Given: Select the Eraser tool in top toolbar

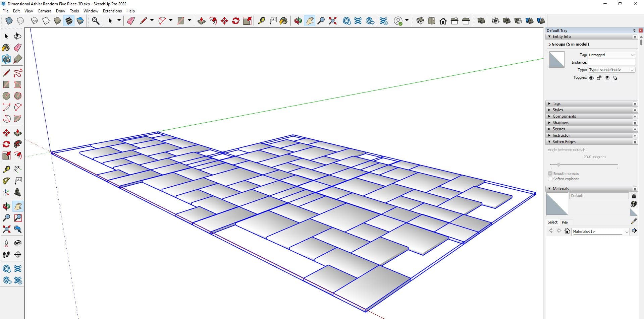Looking at the screenshot, I should pos(131,21).
